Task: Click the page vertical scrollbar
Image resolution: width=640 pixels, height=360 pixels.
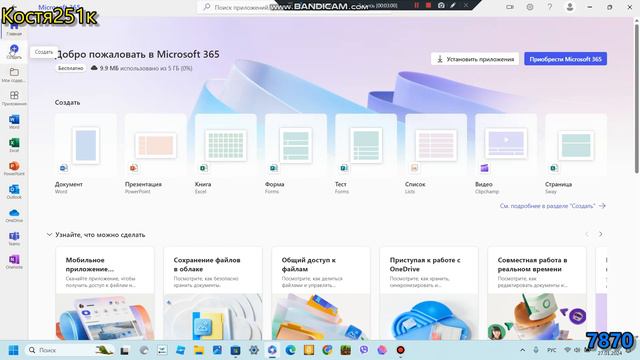Action: pos(636,98)
